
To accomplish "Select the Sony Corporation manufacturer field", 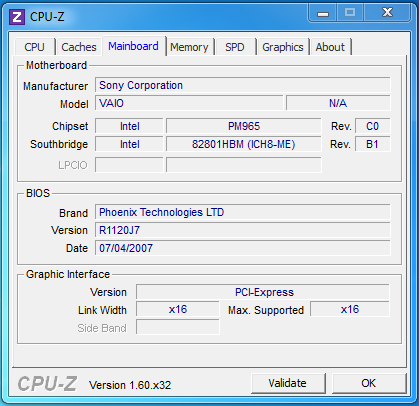I will point(243,85).
